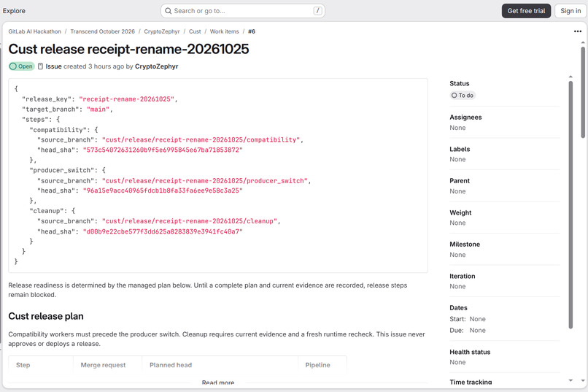Click the Time tracking sidebar heading
The height and width of the screenshot is (392, 588).
471,382
